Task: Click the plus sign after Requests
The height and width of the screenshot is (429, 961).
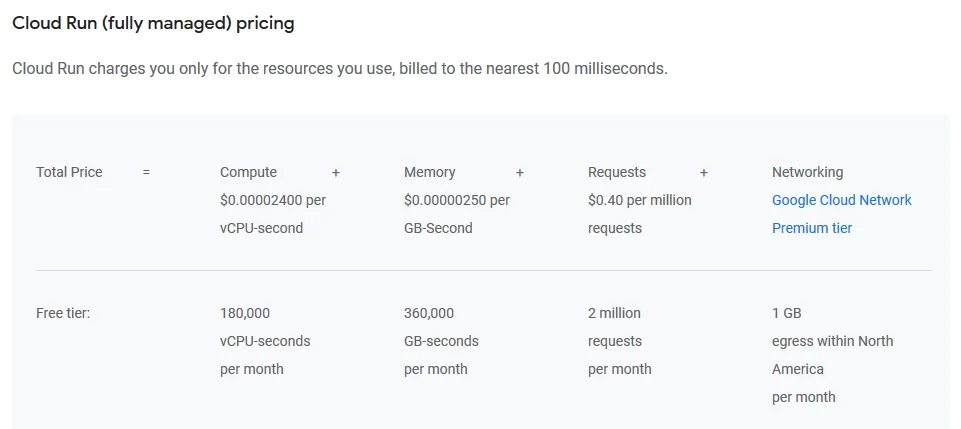Action: pyautogui.click(x=704, y=173)
